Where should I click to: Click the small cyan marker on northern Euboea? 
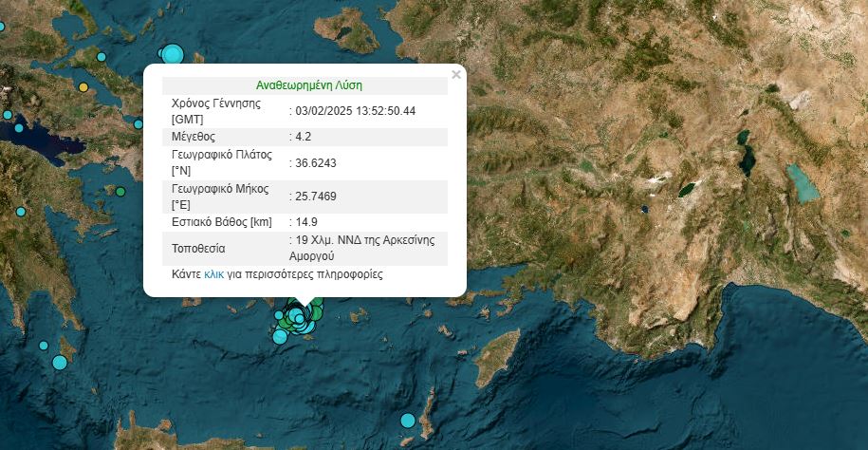coord(102,57)
